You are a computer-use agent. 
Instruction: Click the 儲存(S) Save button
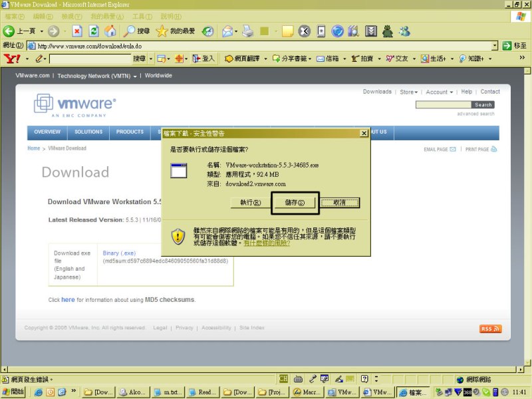click(x=295, y=203)
